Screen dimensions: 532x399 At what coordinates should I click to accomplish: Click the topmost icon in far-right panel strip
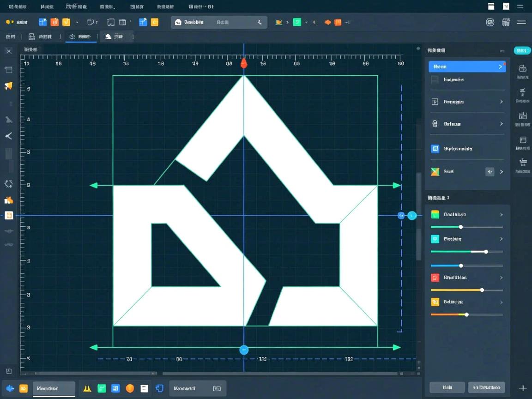click(523, 68)
